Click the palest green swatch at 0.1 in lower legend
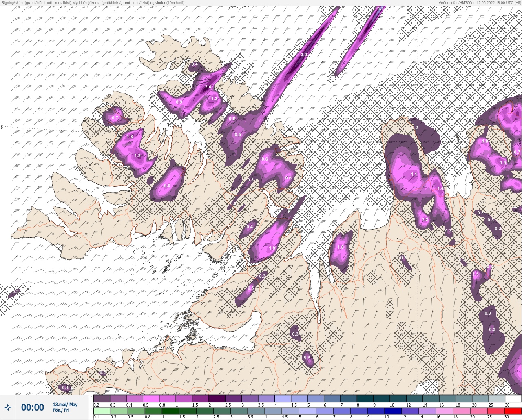Viewport: 522px width, 420px height. coord(102,411)
